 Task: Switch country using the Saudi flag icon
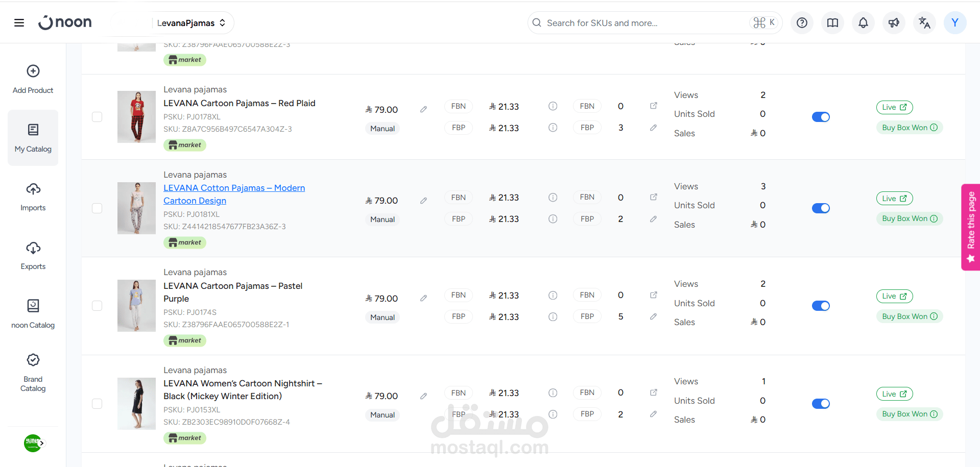pyautogui.click(x=34, y=443)
